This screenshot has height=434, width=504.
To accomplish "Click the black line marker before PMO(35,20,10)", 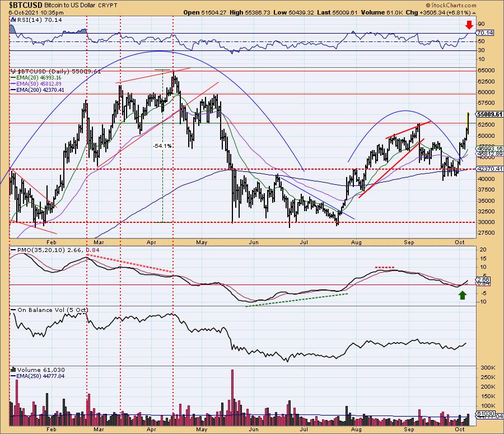I will 13,250.
